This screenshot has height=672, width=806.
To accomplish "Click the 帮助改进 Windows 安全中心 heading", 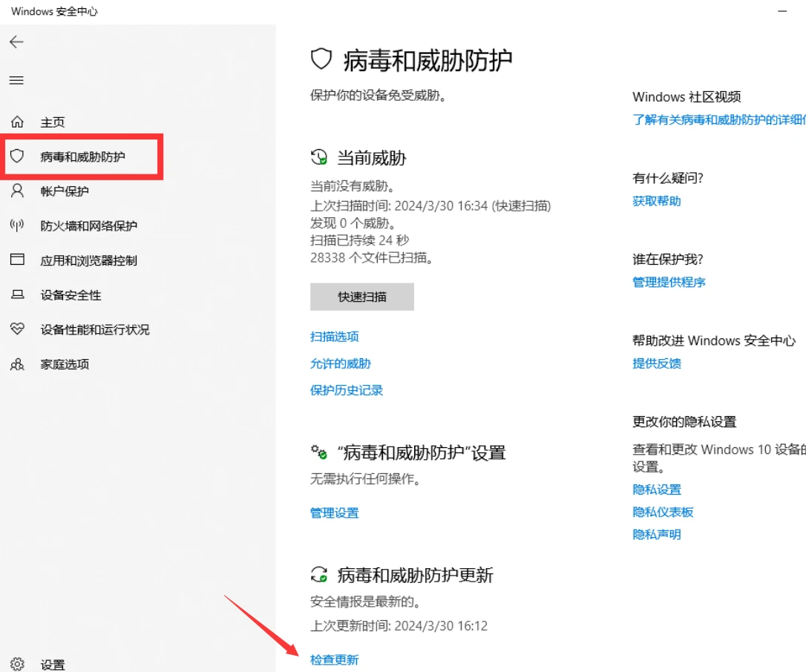I will 714,340.
